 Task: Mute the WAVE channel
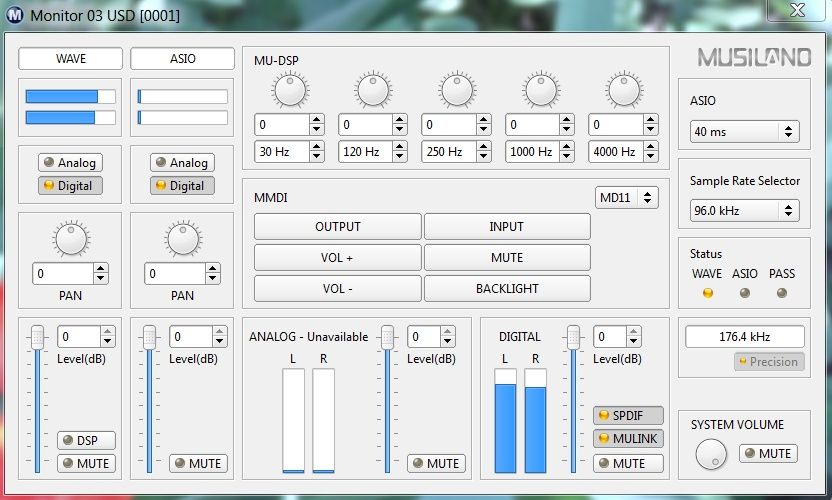86,463
